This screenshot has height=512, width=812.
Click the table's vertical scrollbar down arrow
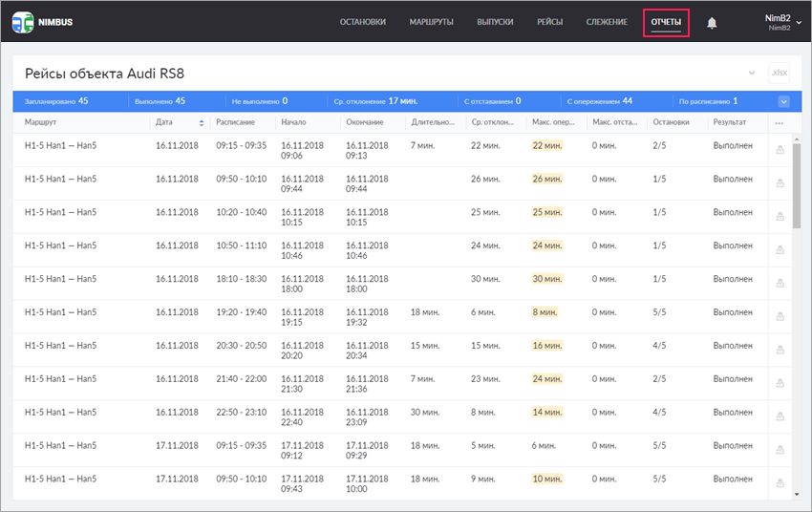point(797,494)
